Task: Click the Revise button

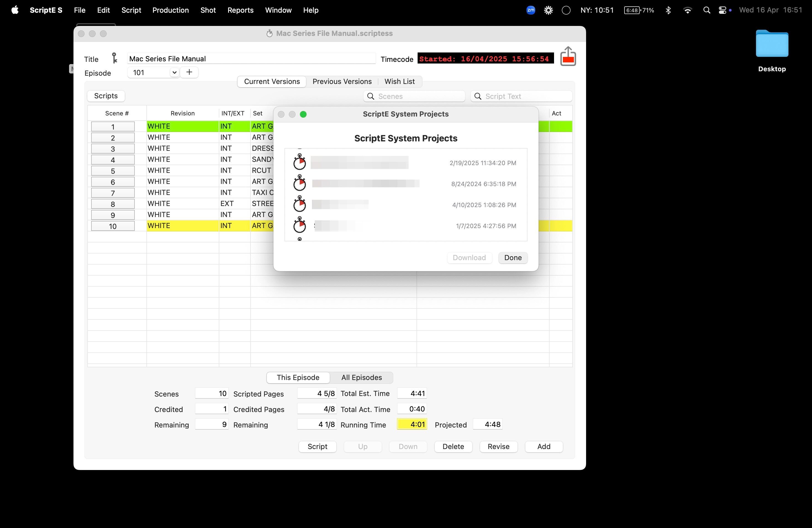Action: [x=498, y=447]
